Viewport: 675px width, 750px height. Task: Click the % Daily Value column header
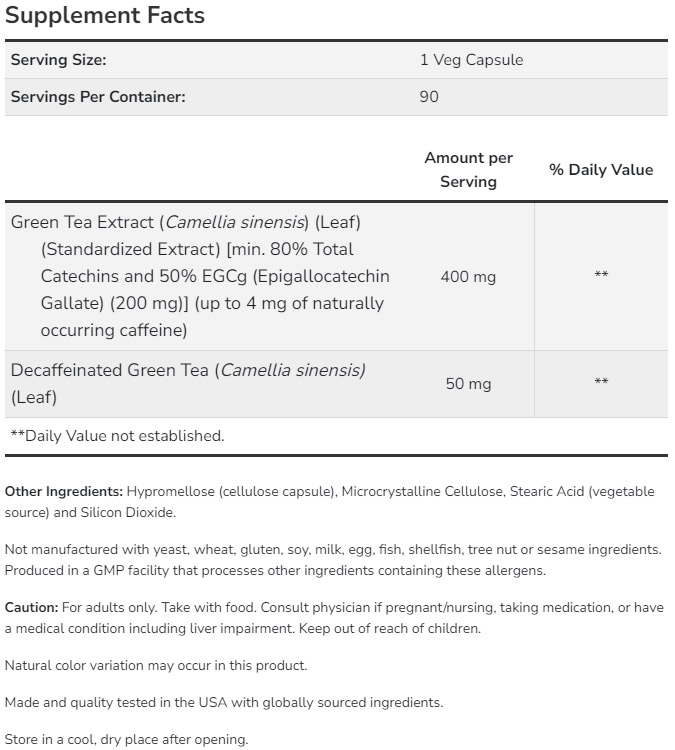601,170
